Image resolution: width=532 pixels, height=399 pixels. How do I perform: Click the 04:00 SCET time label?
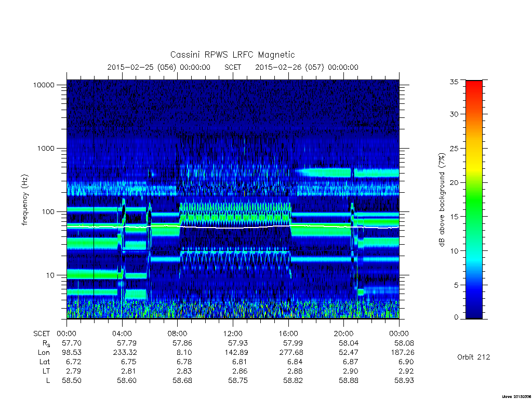[x=122, y=334]
